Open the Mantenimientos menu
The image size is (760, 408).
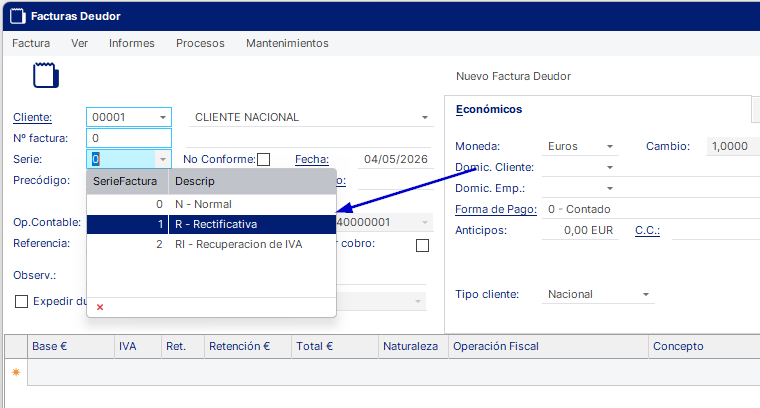[x=287, y=43]
